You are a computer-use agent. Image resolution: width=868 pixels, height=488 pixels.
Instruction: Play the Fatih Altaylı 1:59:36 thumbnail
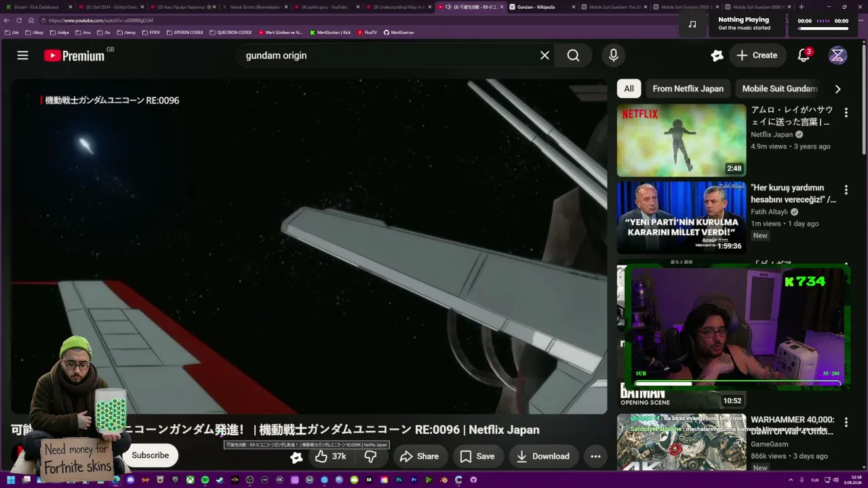682,218
